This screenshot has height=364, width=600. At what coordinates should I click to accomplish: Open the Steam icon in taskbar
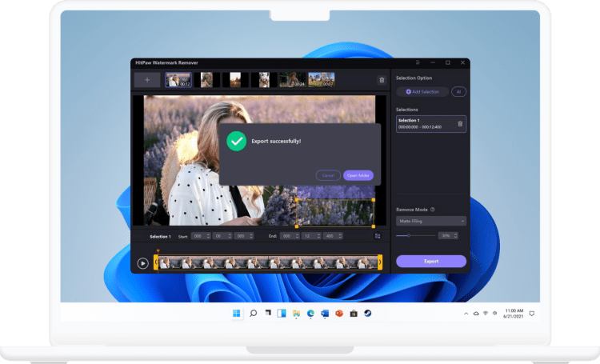(x=367, y=313)
